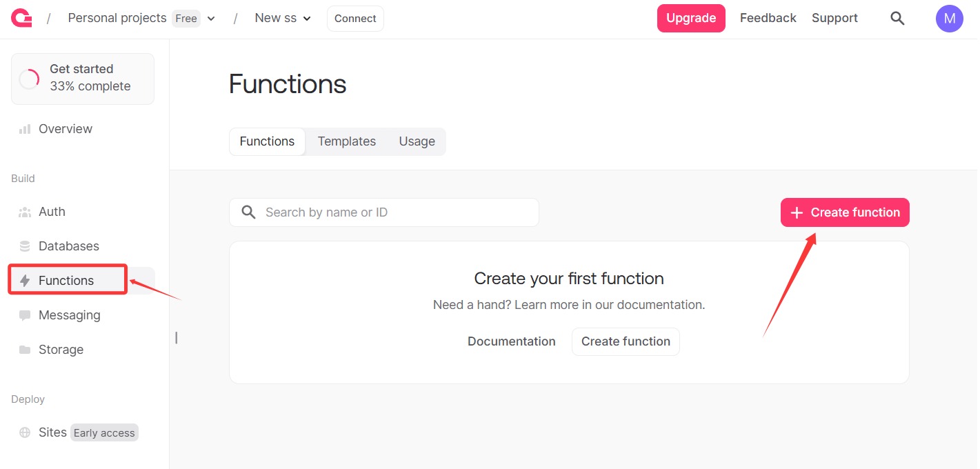980x469 pixels.
Task: Click the Sites globe icon
Action: coord(25,432)
